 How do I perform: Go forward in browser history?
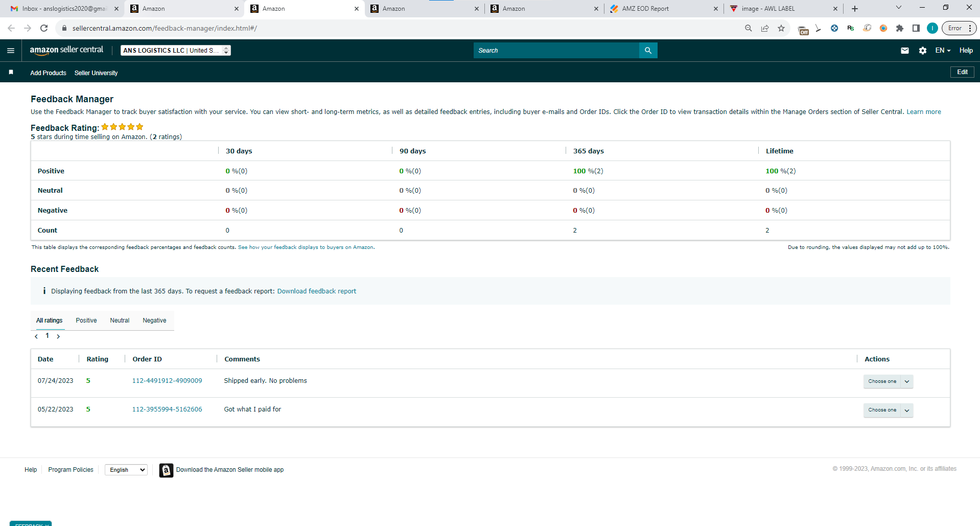28,28
